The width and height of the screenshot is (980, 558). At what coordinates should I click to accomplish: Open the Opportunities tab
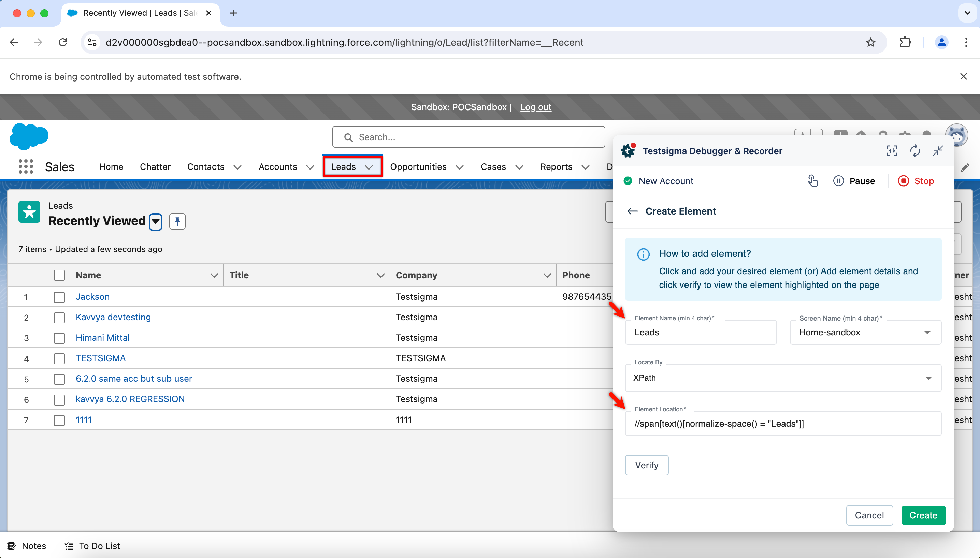pyautogui.click(x=418, y=167)
